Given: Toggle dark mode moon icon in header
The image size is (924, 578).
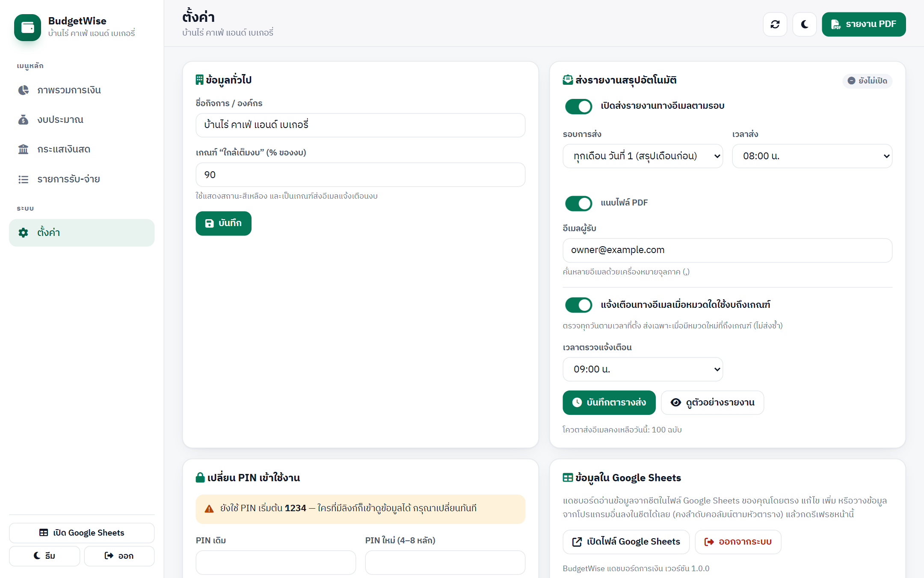Looking at the screenshot, I should click(805, 24).
